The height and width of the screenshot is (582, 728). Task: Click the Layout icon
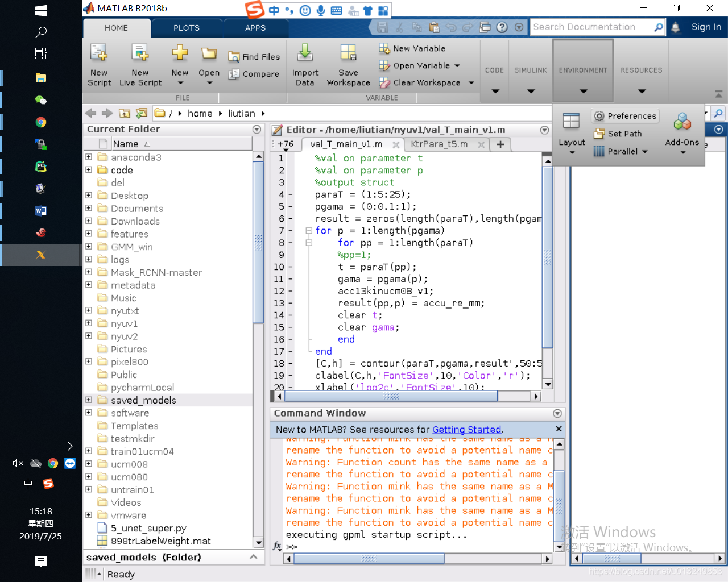click(x=571, y=121)
